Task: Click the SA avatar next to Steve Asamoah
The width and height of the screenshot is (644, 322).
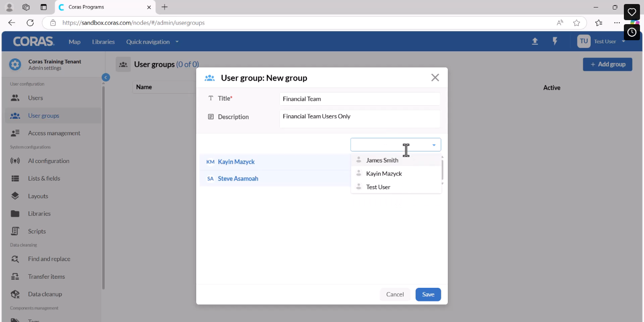Action: pos(210,179)
